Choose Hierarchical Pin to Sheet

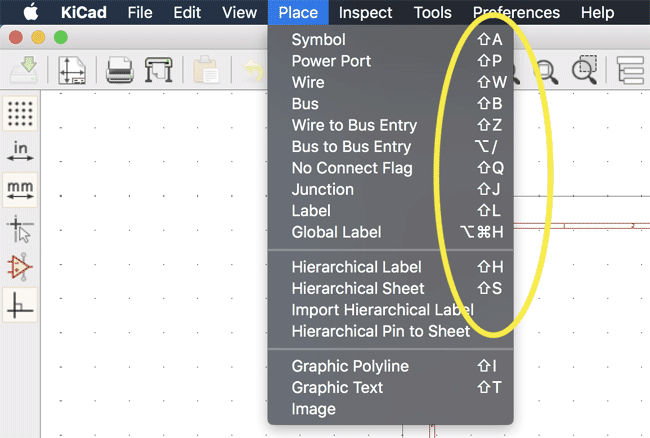click(390, 331)
